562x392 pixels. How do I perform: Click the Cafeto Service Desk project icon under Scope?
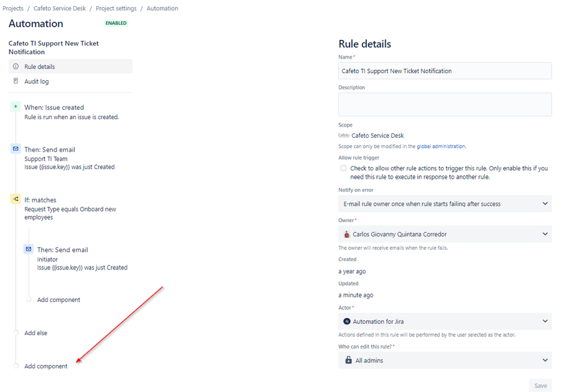coord(343,135)
